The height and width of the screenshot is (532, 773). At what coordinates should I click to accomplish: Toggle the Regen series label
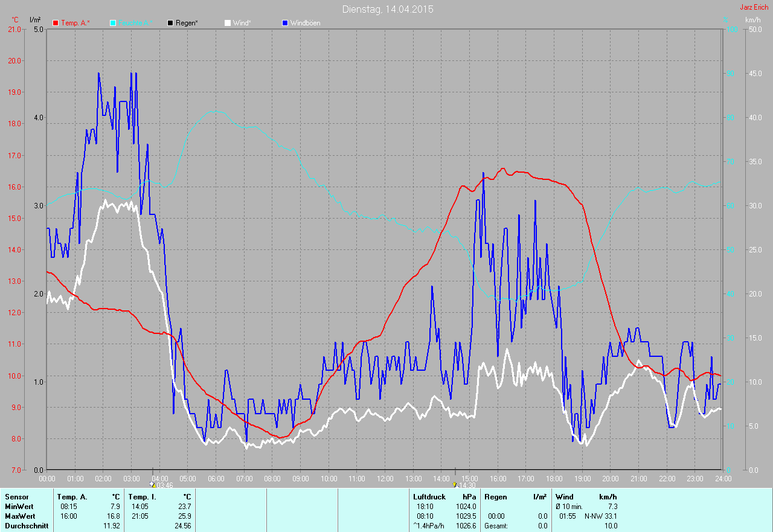[x=187, y=23]
